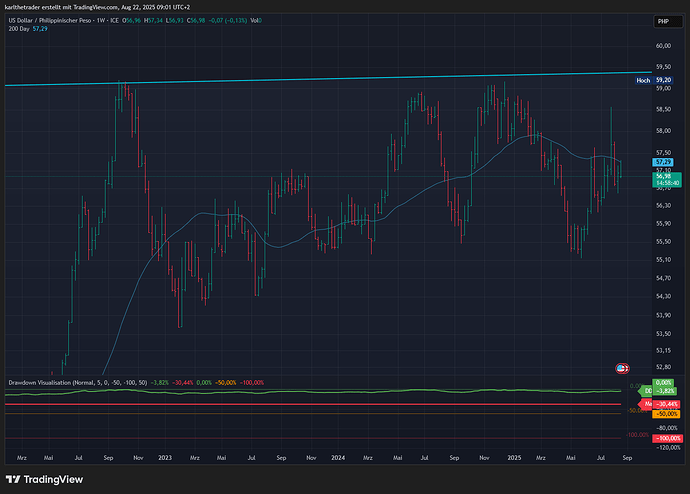Image resolution: width=690 pixels, height=494 pixels.
Task: Click the green drawdown line in the lower pane
Action: (300, 390)
